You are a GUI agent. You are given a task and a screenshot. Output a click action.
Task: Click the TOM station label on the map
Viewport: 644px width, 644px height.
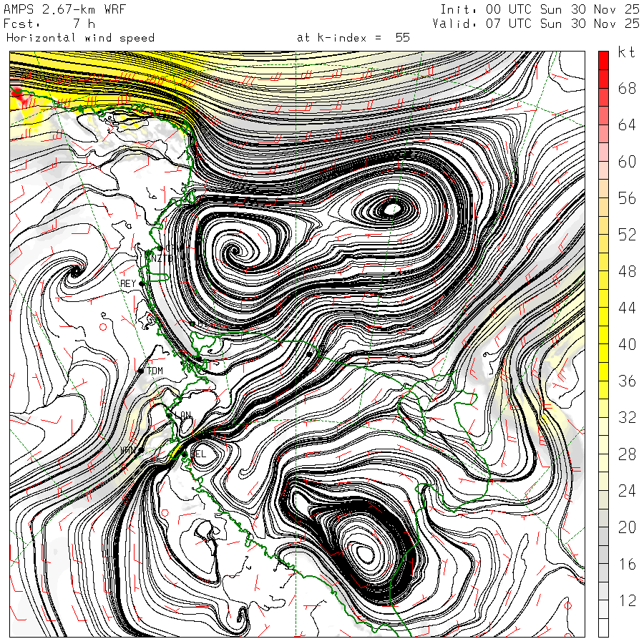[155, 371]
